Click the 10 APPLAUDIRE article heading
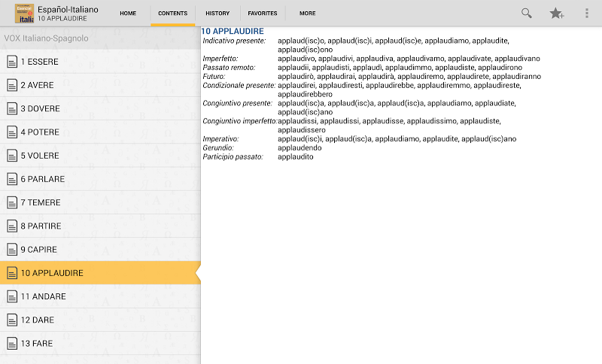 [x=233, y=31]
